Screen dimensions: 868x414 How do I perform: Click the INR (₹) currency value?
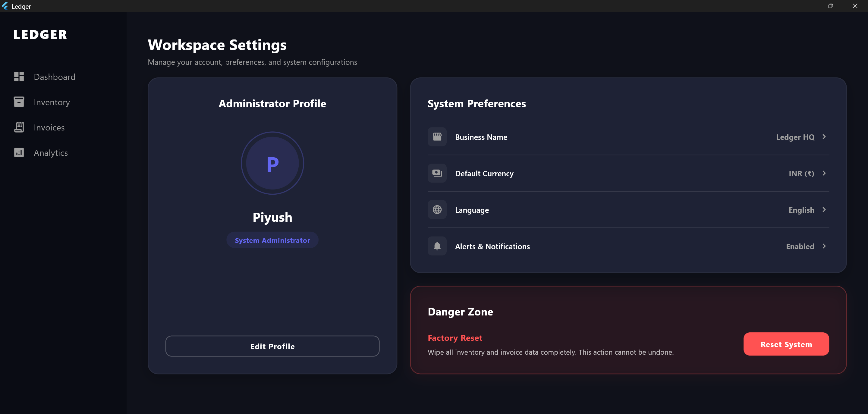pos(801,174)
